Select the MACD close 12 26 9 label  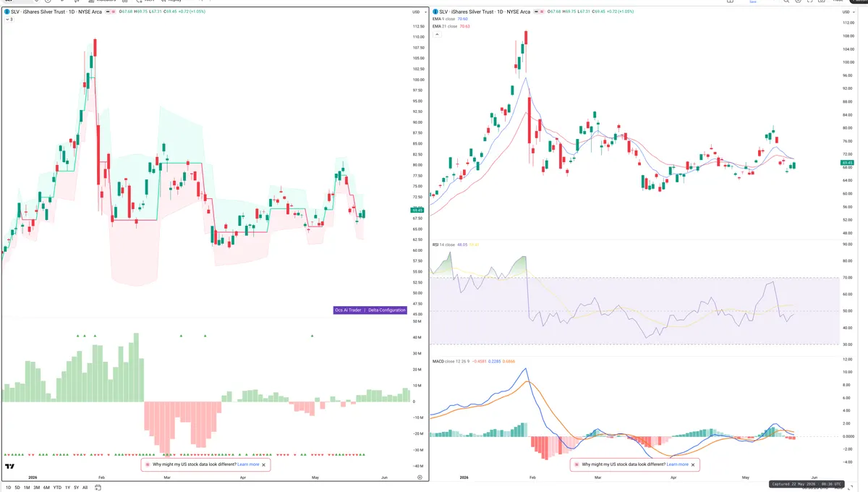[x=451, y=360]
